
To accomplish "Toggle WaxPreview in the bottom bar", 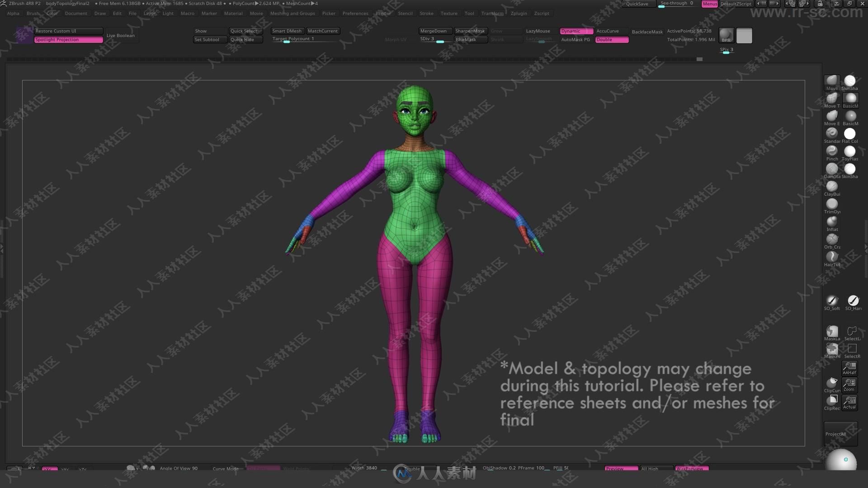I will click(x=692, y=469).
